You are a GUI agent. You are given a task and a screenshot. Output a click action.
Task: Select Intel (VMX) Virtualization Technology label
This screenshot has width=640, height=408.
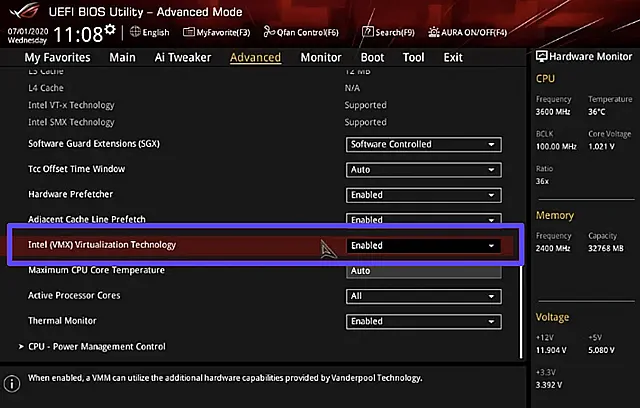(102, 245)
